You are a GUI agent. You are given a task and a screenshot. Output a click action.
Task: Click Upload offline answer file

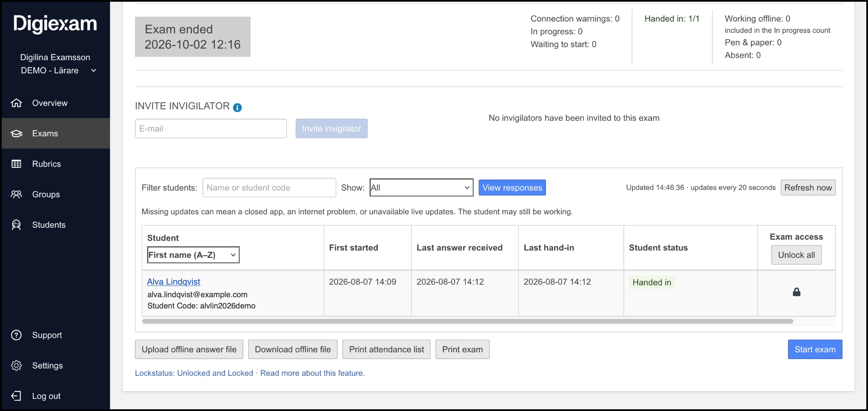click(189, 349)
